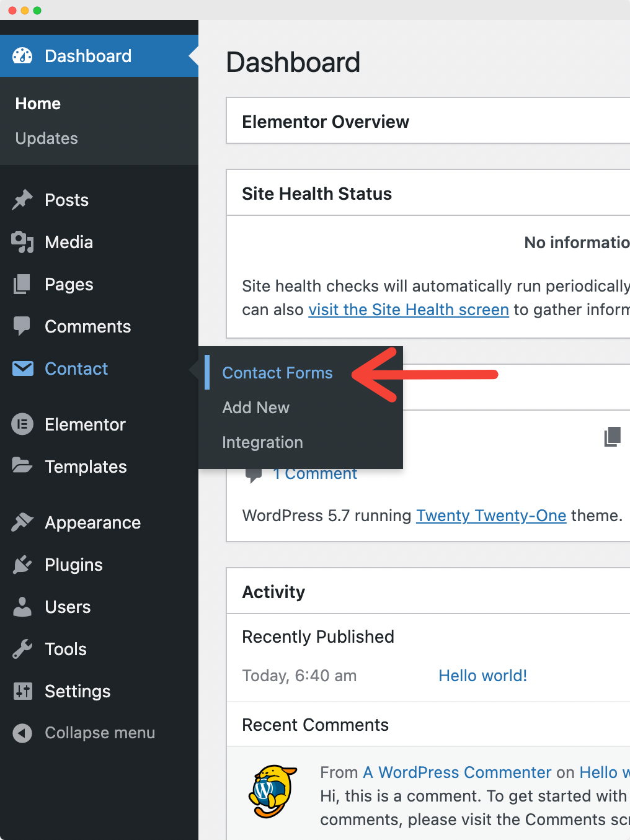Open Comments via the speech bubble icon

coord(22,326)
